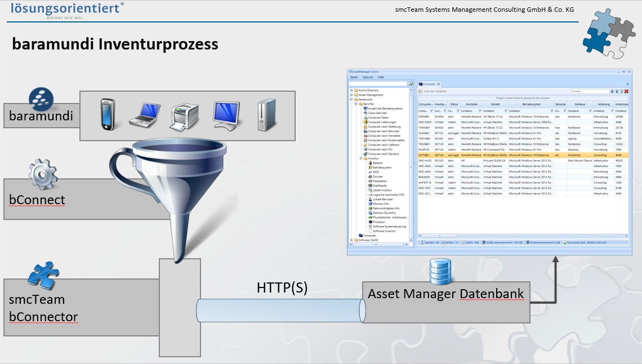Collapse the Liste der Variablen panel
The width and height of the screenshot is (642, 364).
coord(420,91)
